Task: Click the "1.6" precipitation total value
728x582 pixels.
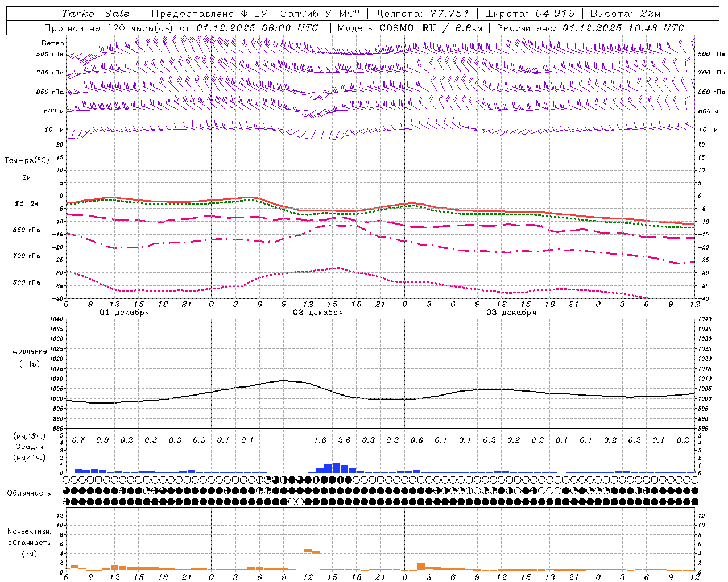Action: 320,440
